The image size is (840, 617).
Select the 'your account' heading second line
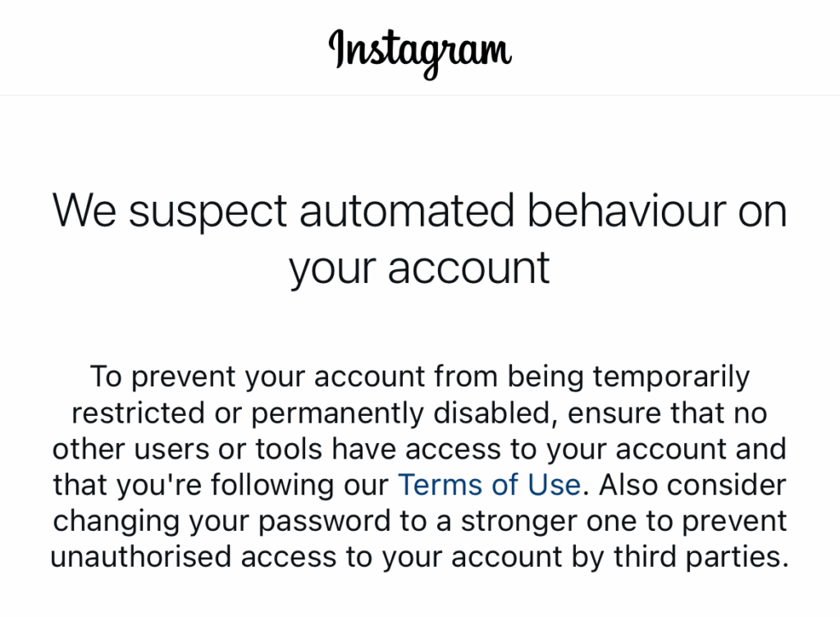click(x=419, y=269)
